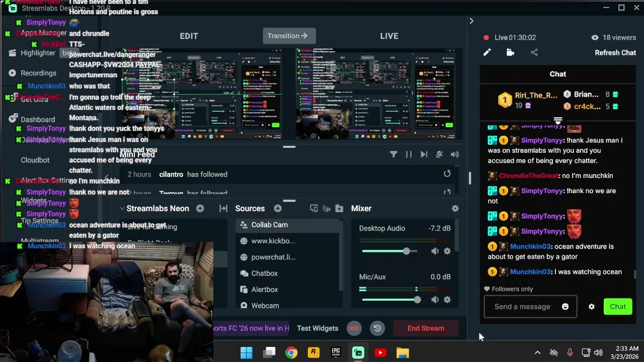Pause the Mini Feed alert queue

[409, 154]
